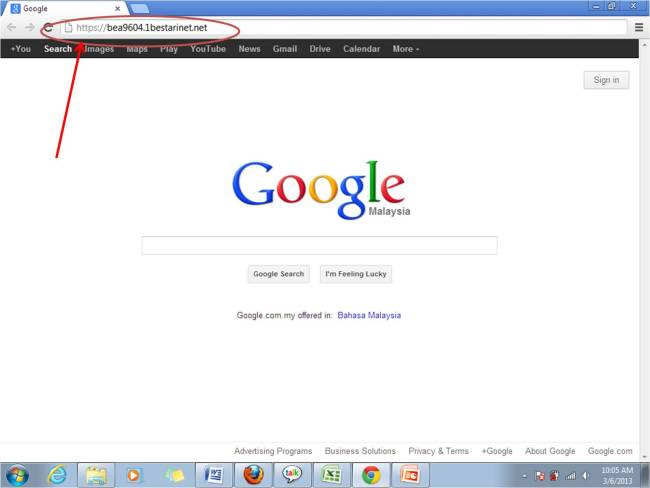Screen dimensions: 650x488
Task: Select the Google browser tab
Action: coord(66,8)
